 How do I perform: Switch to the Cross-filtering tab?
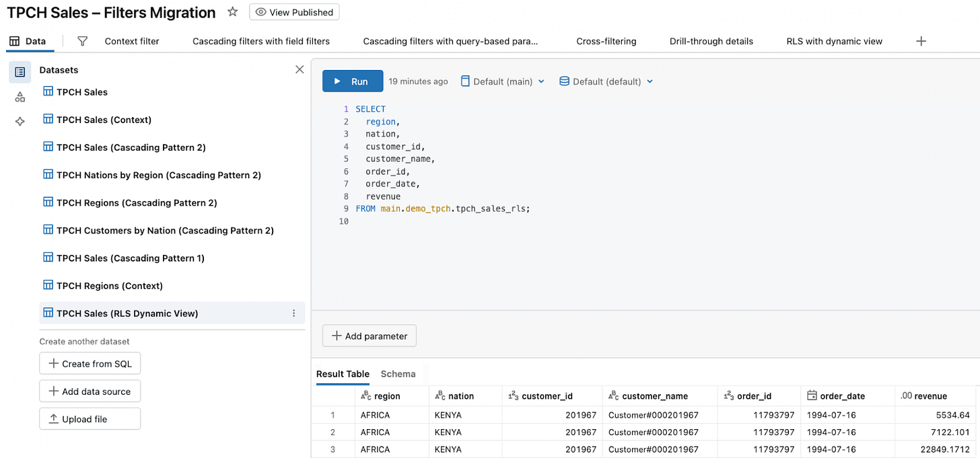point(606,41)
